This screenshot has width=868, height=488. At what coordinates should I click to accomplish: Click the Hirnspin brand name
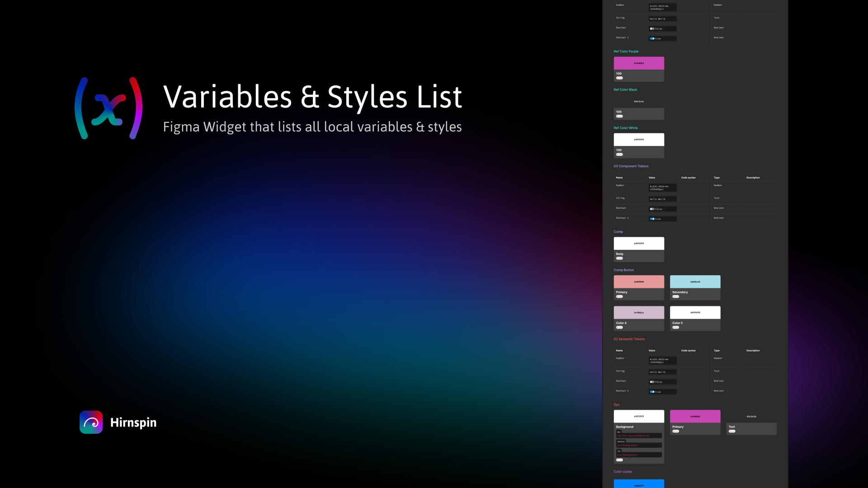tap(133, 422)
